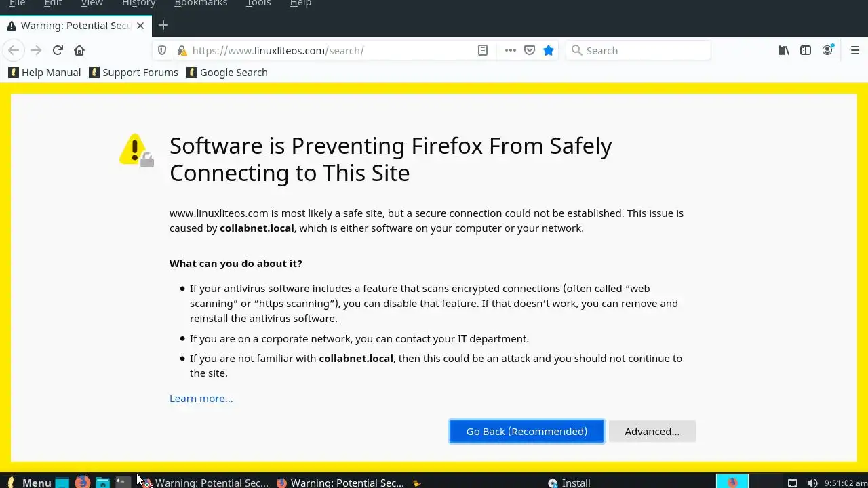Reload the current page
868x488 pixels.
click(58, 50)
